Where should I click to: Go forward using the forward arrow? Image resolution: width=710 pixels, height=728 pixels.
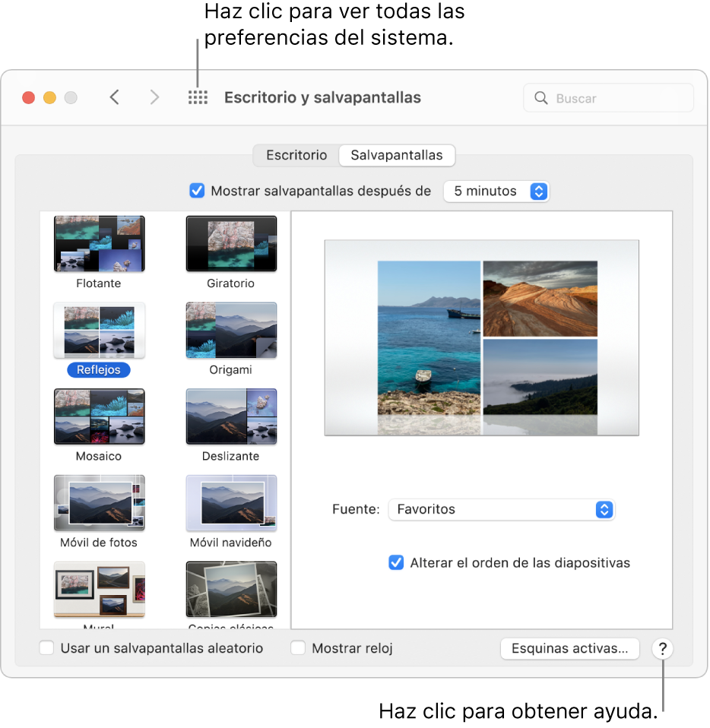(x=154, y=97)
